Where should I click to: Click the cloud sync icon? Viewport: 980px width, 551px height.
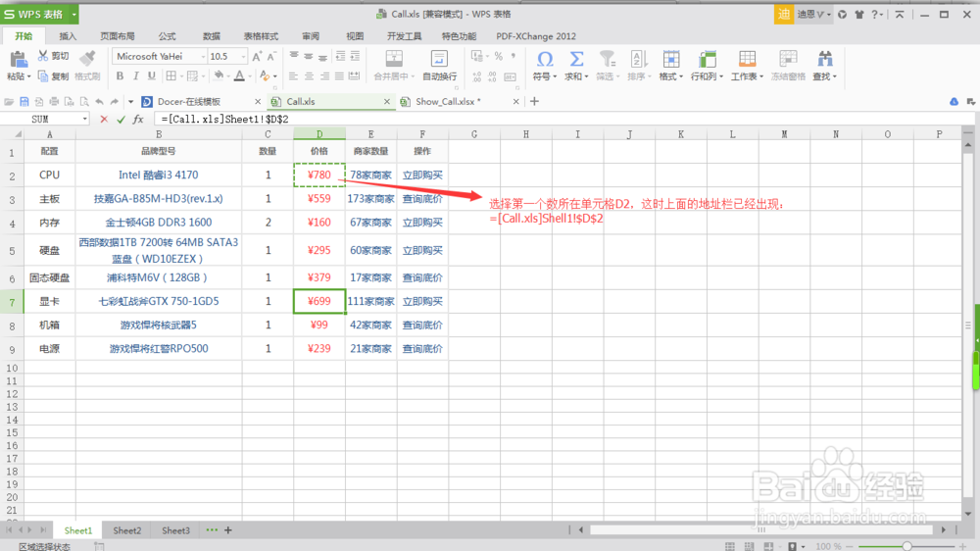tap(954, 101)
